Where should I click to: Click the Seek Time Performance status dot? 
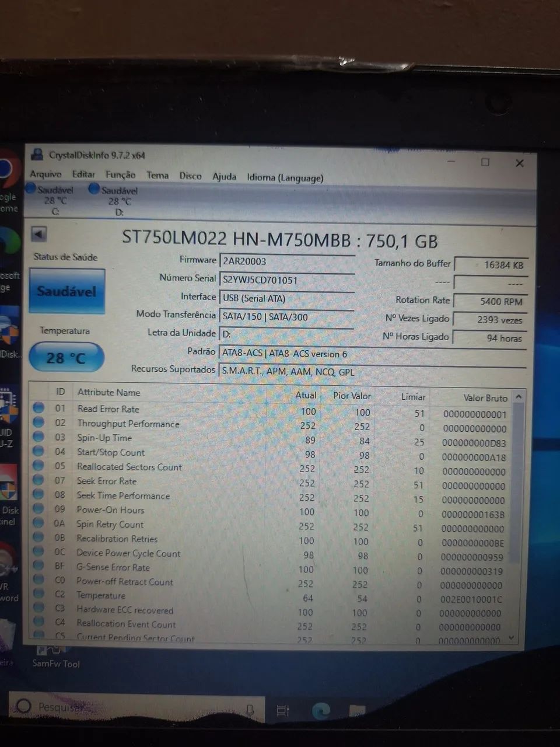[38, 494]
